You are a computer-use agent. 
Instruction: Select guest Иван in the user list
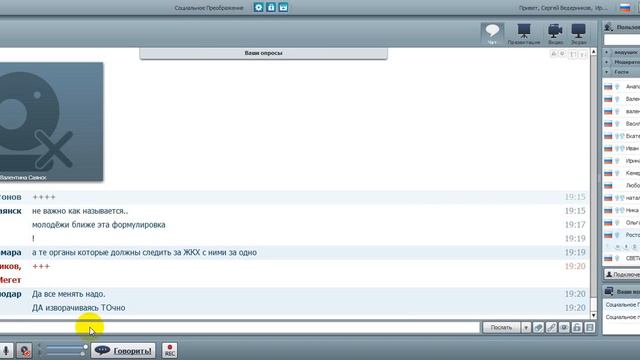[x=622, y=148]
